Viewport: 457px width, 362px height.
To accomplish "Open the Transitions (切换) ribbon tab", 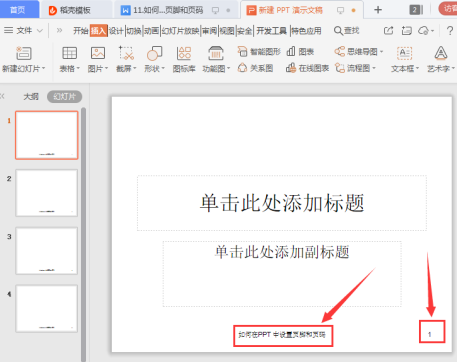I will point(134,31).
